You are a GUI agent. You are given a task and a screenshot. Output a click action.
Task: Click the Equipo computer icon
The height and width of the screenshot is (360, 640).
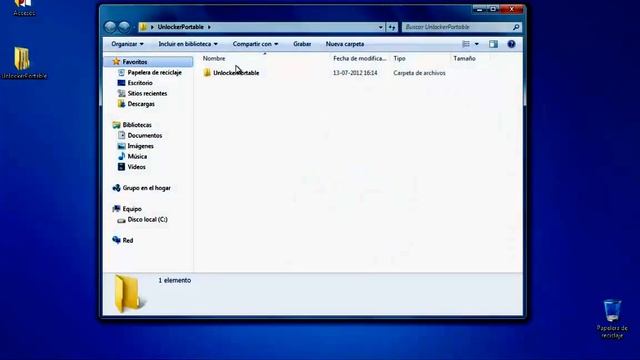pyautogui.click(x=116, y=209)
